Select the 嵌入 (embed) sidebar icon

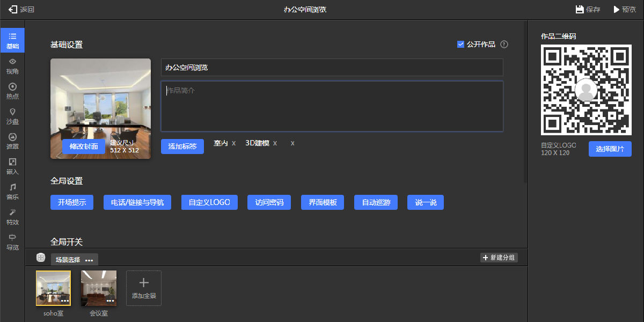coord(12,166)
